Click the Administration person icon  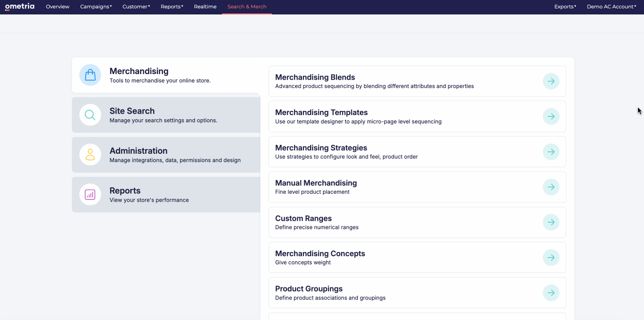tap(90, 155)
